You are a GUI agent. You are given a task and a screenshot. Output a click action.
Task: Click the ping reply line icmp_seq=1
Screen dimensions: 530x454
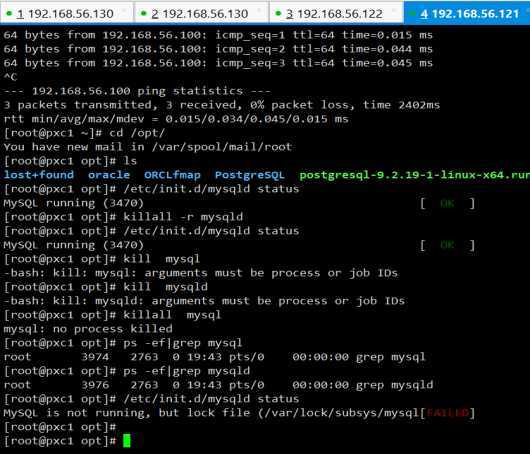(x=218, y=35)
